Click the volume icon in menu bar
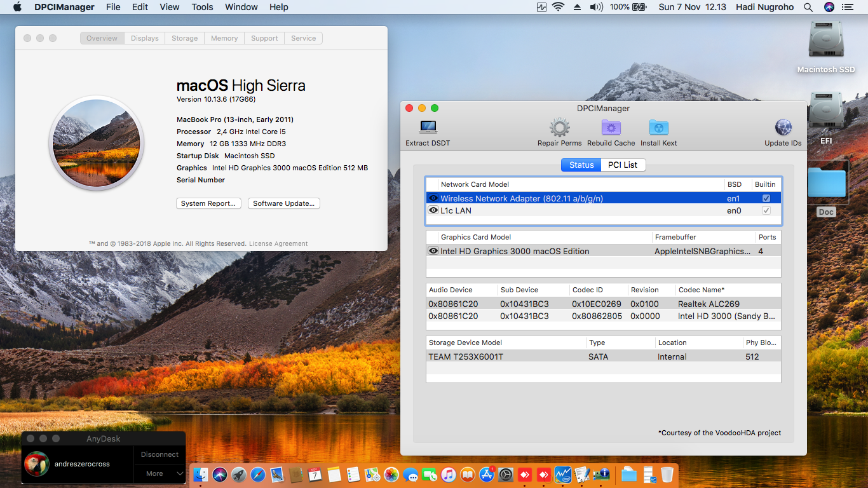This screenshot has width=868, height=488. (x=596, y=7)
